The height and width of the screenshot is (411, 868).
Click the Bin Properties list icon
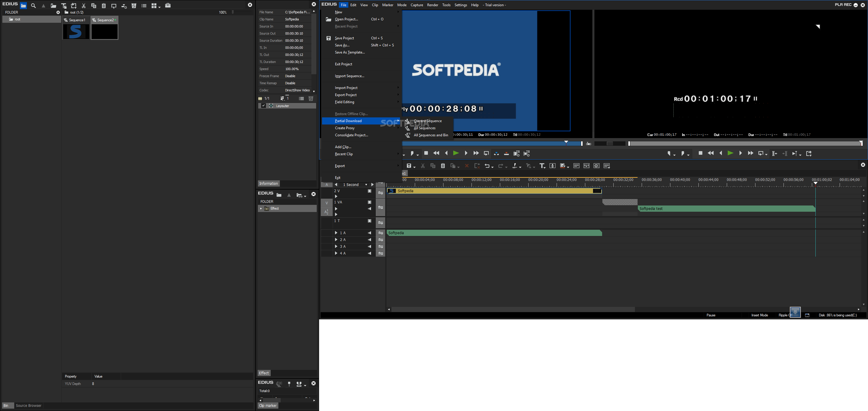point(144,6)
